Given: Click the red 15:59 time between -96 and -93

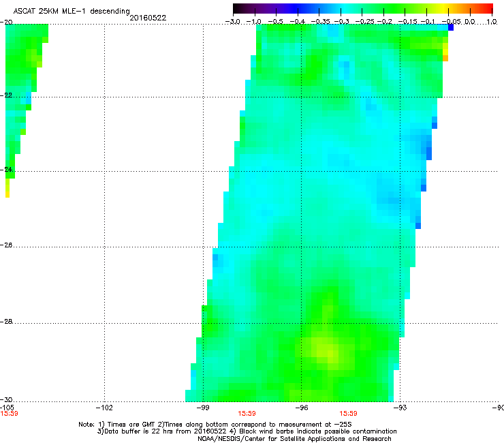Looking at the screenshot, I should (x=349, y=414).
